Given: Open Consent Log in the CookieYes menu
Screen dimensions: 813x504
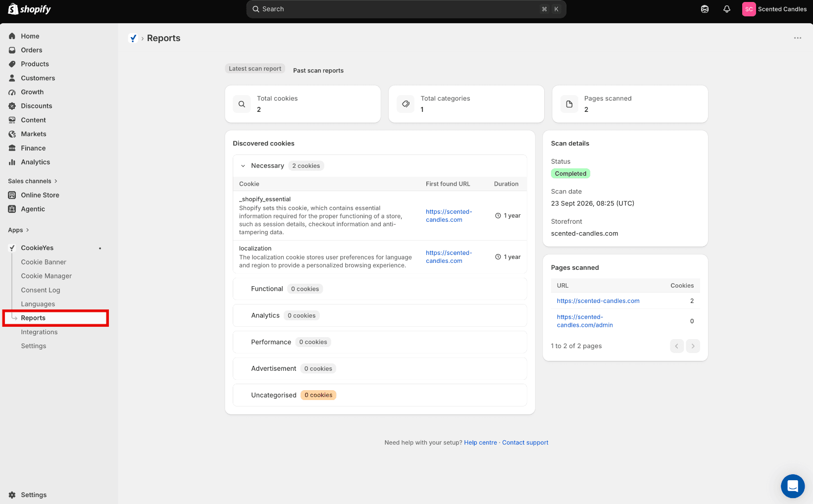Looking at the screenshot, I should (x=41, y=290).
